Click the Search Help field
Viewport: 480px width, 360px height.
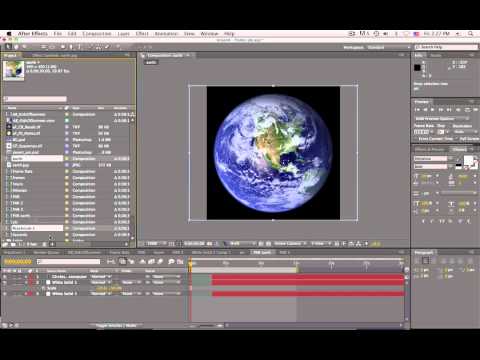[x=446, y=47]
